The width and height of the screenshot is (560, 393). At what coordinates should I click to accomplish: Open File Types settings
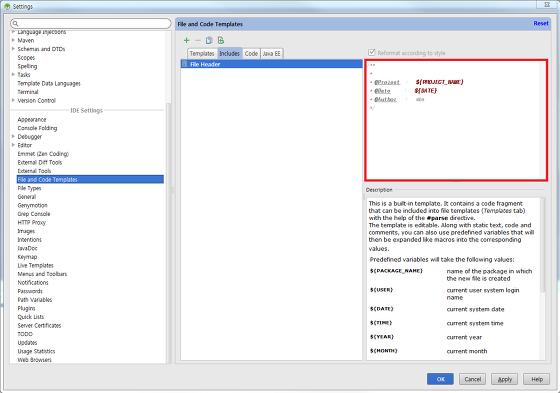click(29, 188)
